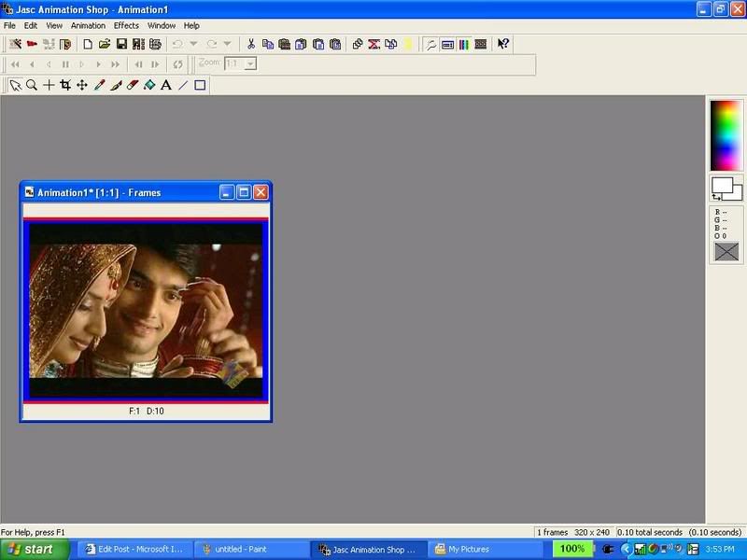Click the context help arrow-question icon
Image resolution: width=747 pixels, height=560 pixels.
click(503, 44)
